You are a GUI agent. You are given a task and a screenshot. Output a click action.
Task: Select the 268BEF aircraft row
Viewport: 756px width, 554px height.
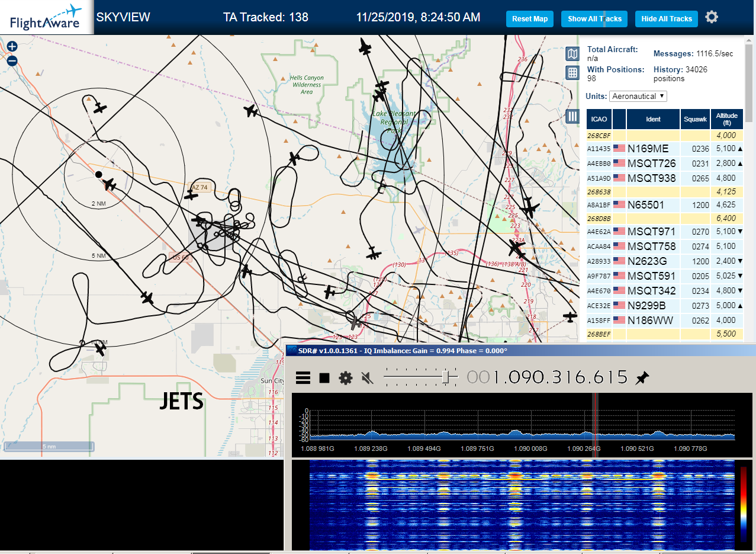pos(664,334)
